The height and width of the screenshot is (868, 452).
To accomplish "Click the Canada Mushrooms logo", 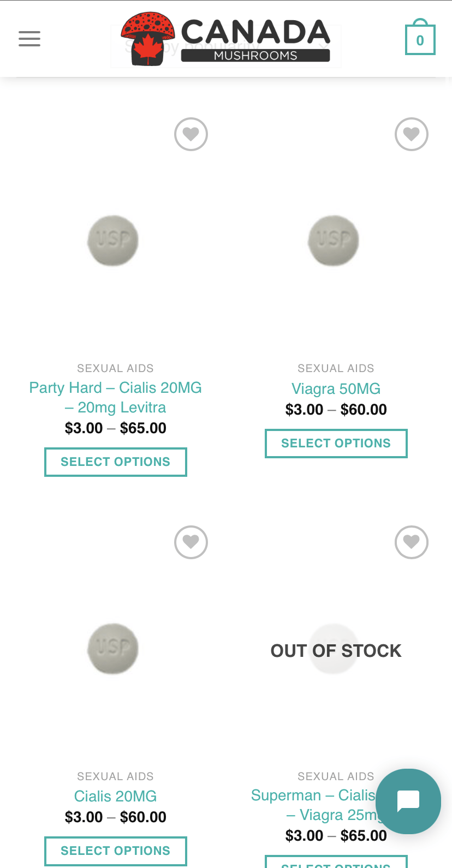I will 225,39.
